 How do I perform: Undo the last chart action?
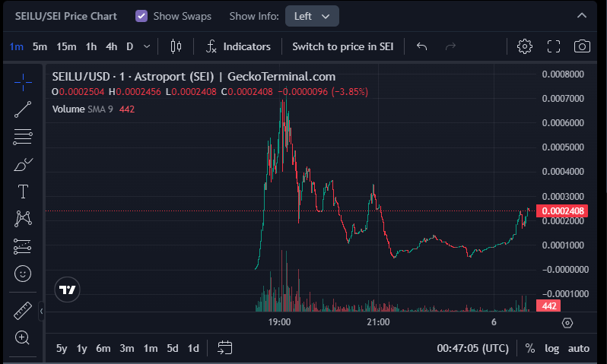coord(421,46)
